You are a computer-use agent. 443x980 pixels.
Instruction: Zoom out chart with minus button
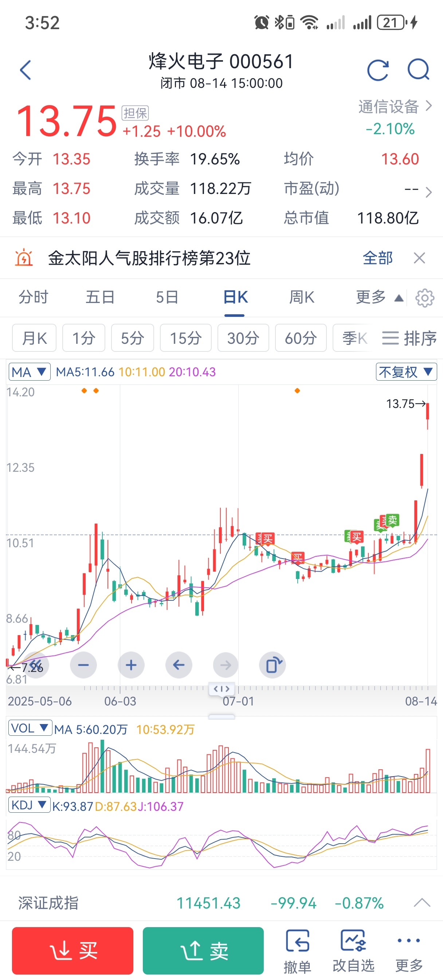(83, 665)
